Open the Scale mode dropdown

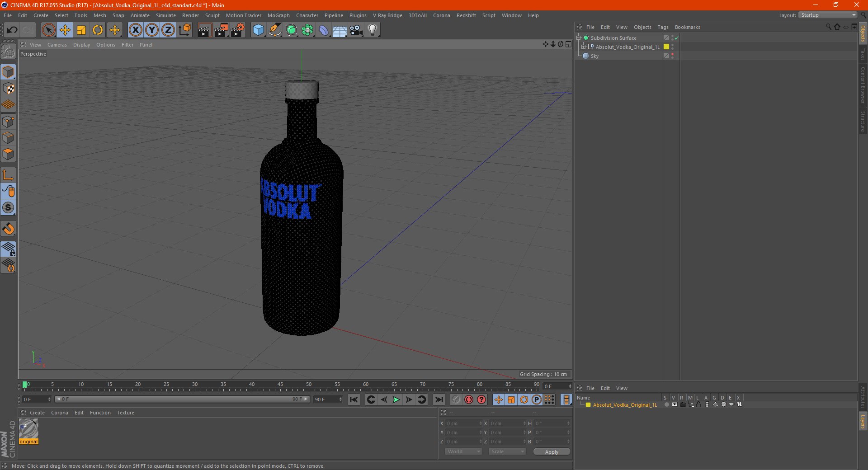pyautogui.click(x=507, y=451)
